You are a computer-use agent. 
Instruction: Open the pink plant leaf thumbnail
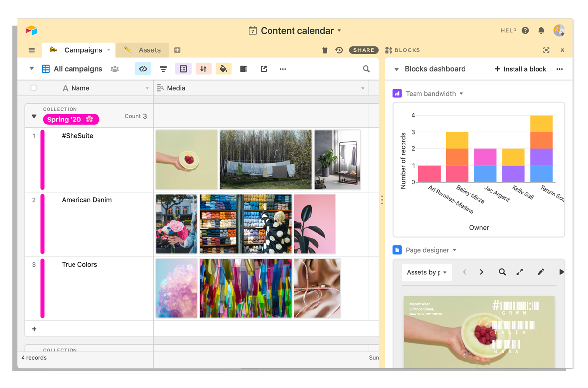315,224
